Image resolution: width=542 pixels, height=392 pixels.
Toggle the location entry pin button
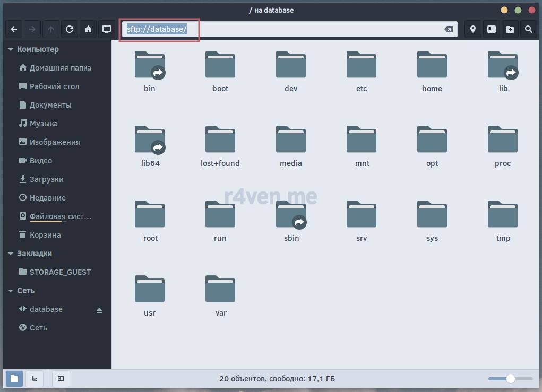tap(473, 29)
